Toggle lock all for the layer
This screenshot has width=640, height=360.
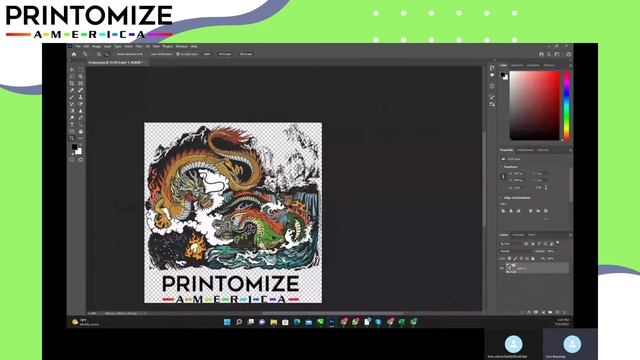point(533,258)
